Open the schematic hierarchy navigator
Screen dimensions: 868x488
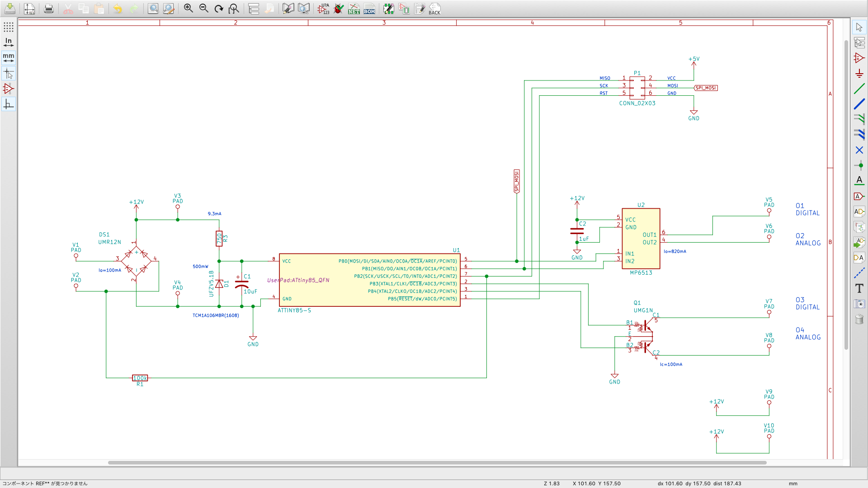(254, 9)
